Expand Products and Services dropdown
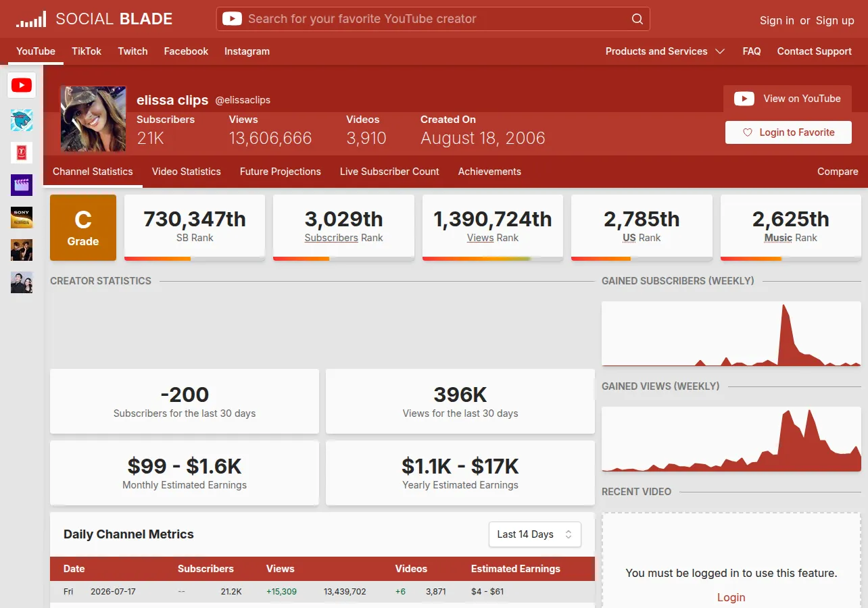This screenshot has width=868, height=608. tap(665, 51)
